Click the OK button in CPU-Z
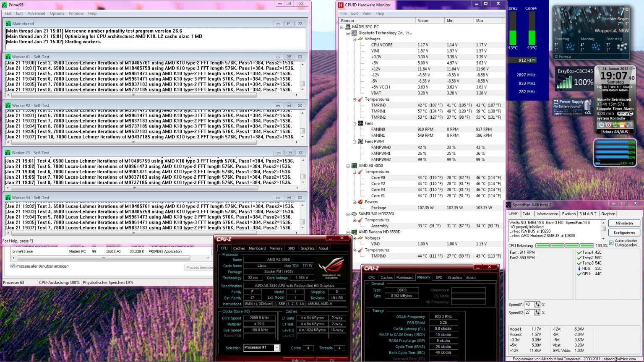The width and height of the screenshot is (644, 362). pyautogui.click(x=332, y=360)
